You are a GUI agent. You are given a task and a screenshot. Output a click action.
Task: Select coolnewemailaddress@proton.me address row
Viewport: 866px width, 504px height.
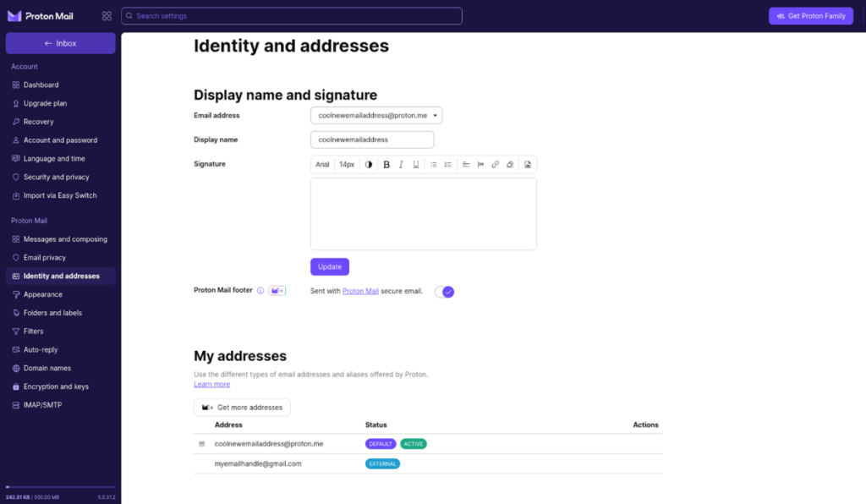428,444
